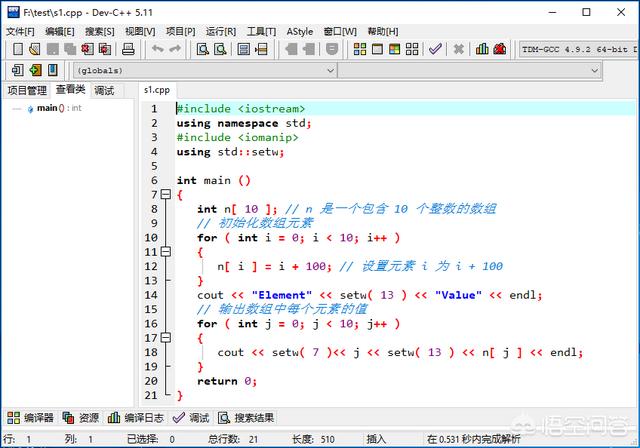Open the 编辑[E] menu
Image resolution: width=640 pixels, height=448 pixels.
[60, 31]
